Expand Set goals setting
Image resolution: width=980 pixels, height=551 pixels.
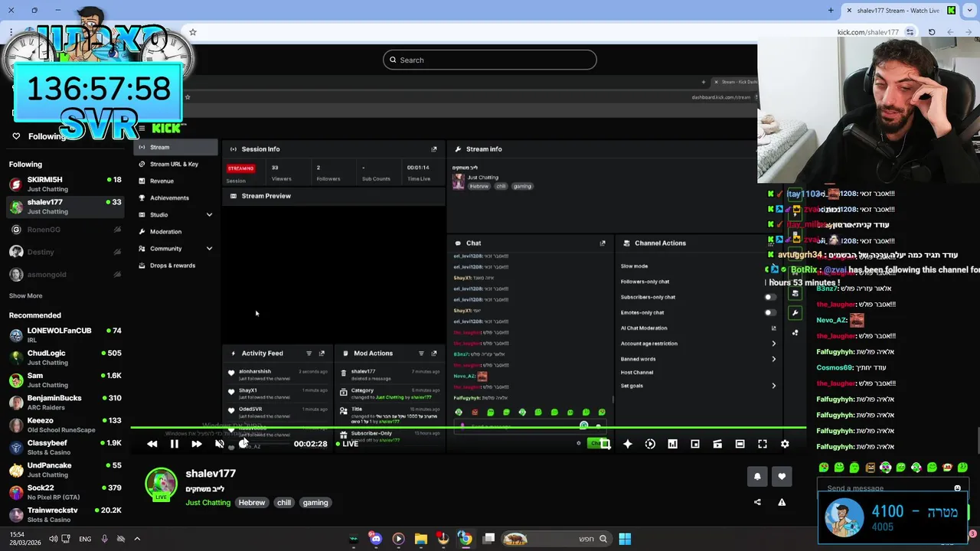[773, 386]
